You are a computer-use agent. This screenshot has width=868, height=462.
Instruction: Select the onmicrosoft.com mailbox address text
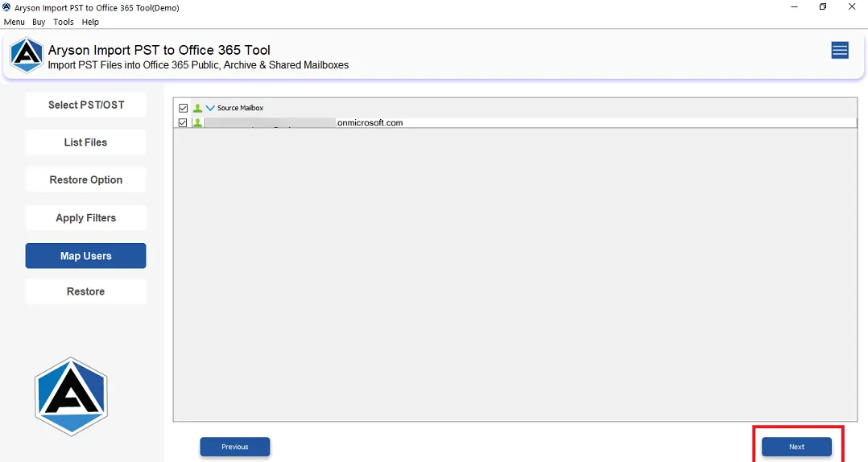click(370, 123)
